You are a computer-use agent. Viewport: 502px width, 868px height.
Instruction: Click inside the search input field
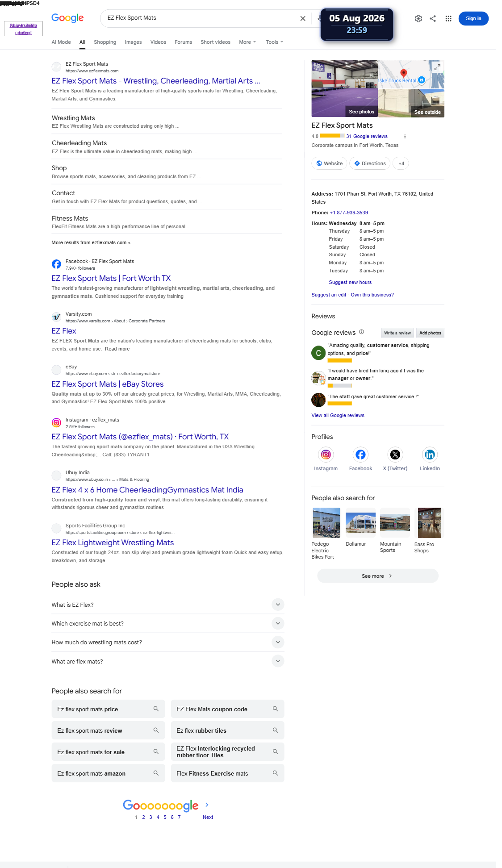tap(201, 18)
